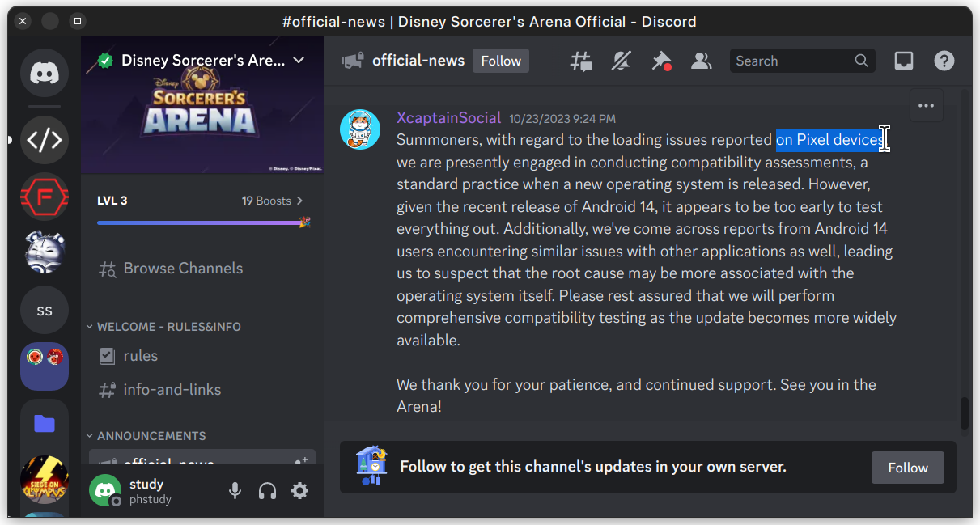Click Follow button beside official-news title
980x525 pixels.
click(x=500, y=61)
